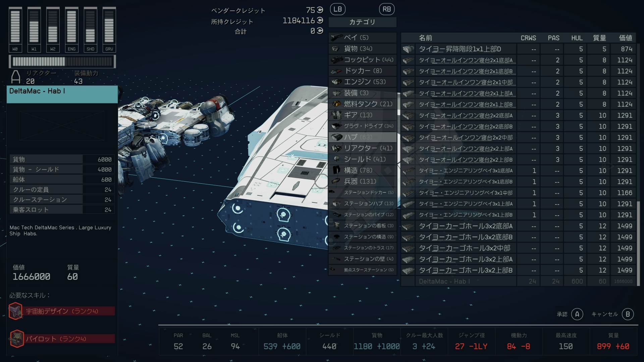The image size is (644, 362).
Task: Click the 宇宙船デザイン skill icon
Action: pyautogui.click(x=15, y=311)
